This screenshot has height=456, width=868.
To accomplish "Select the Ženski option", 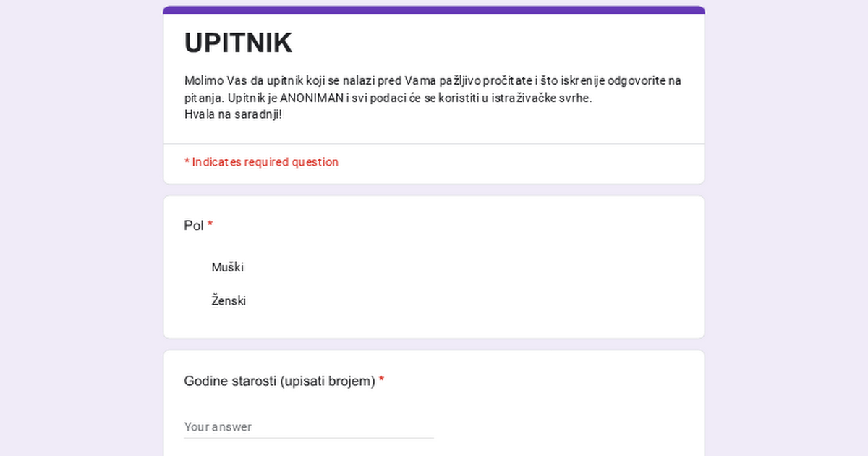I will [x=229, y=301].
